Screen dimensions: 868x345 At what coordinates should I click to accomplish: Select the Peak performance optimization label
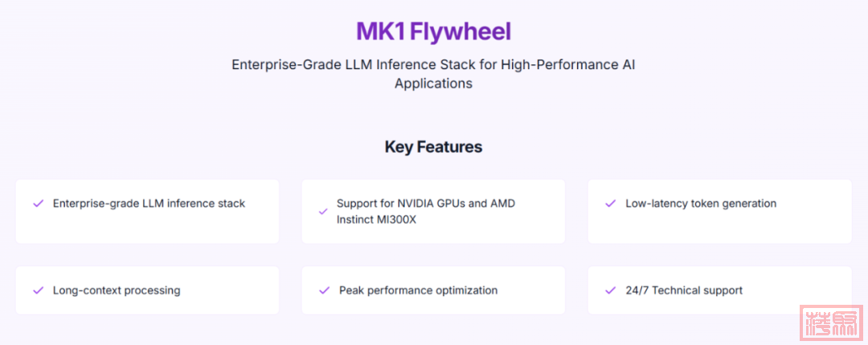point(418,290)
